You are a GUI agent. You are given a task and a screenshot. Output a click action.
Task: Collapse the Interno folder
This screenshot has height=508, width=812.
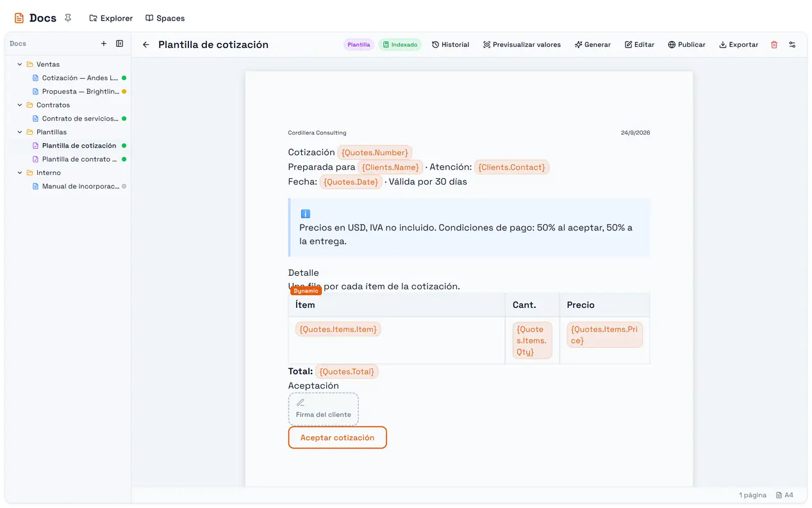(20, 173)
